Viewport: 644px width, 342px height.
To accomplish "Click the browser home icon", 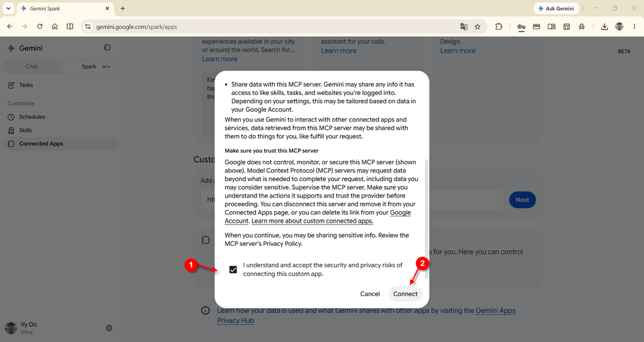I will (55, 26).
